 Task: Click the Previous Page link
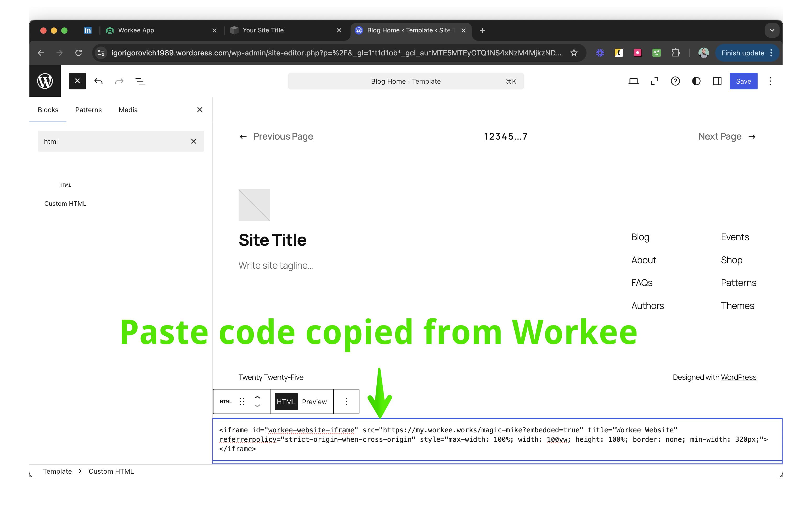pyautogui.click(x=283, y=136)
